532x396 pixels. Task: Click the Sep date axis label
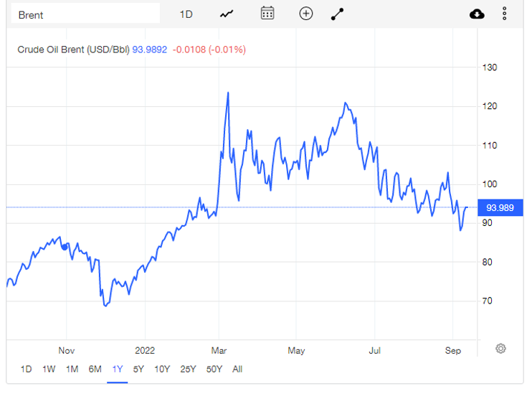453,351
